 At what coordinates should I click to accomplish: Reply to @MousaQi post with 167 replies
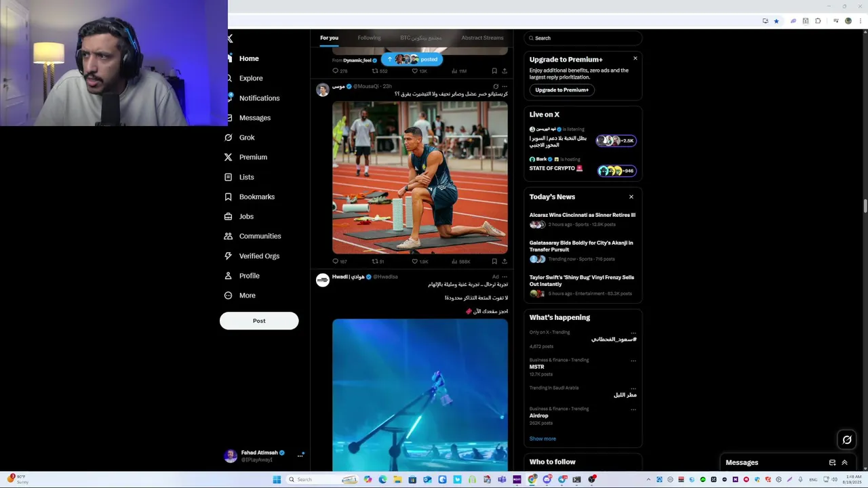[x=340, y=261]
